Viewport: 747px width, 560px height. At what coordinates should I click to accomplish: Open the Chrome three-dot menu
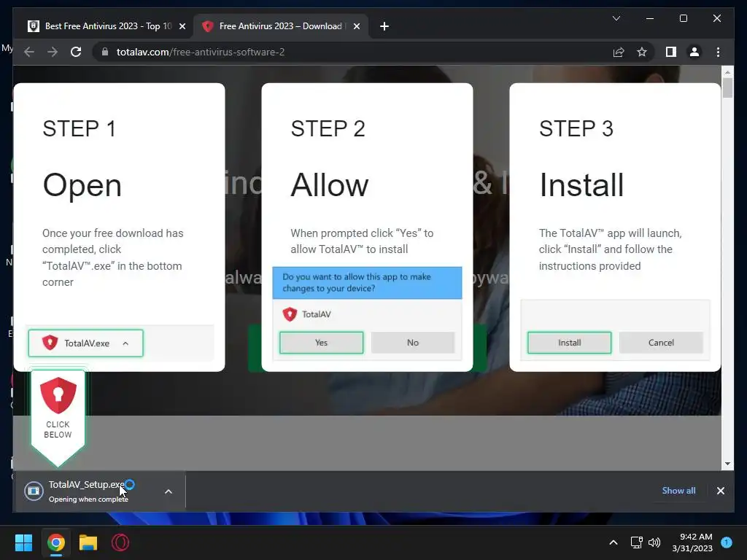pos(718,52)
